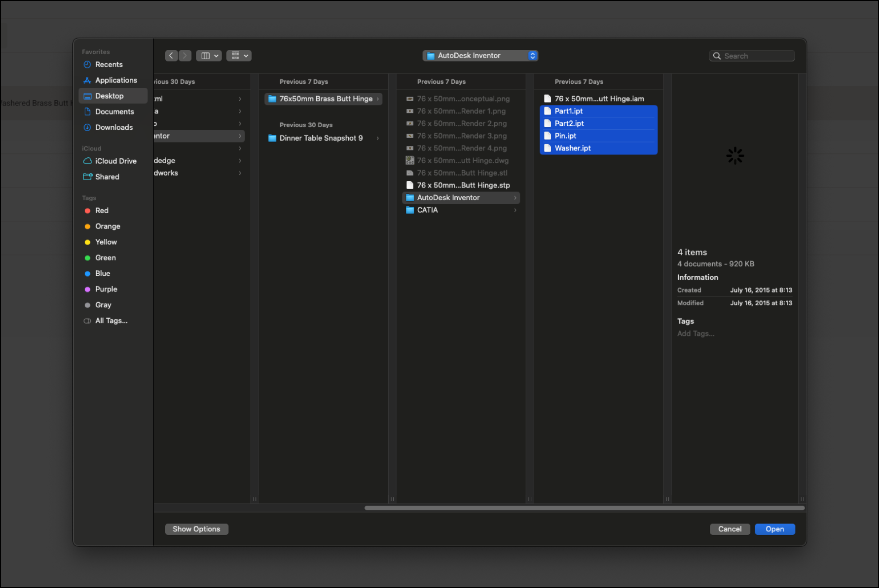879x588 pixels.
Task: Open iCloud Drive in the sidebar
Action: 115,161
